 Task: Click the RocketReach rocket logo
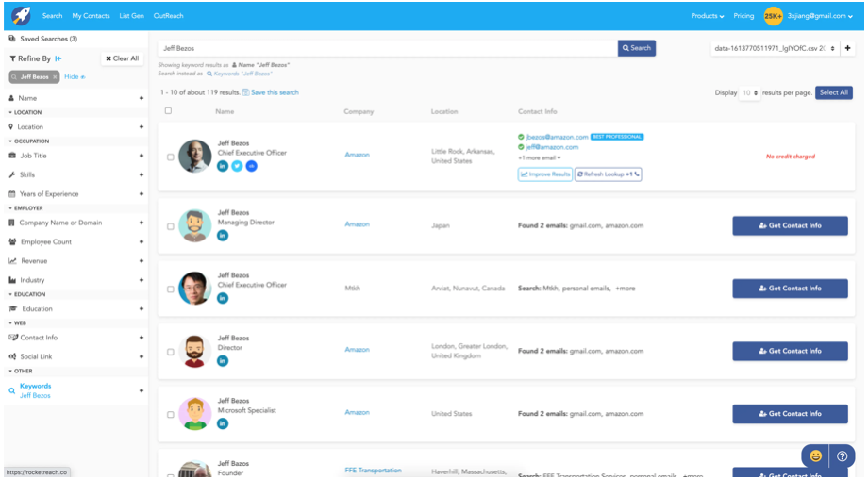point(22,15)
